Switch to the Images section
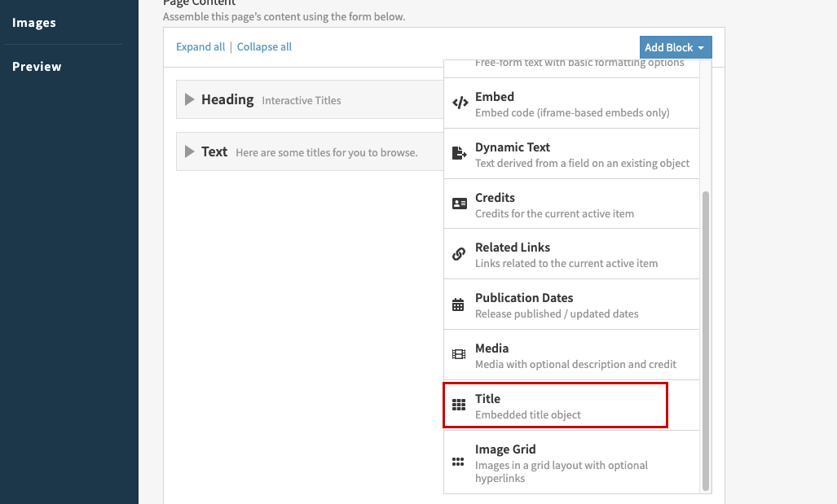Screen dimensions: 837x504 pos(33,22)
